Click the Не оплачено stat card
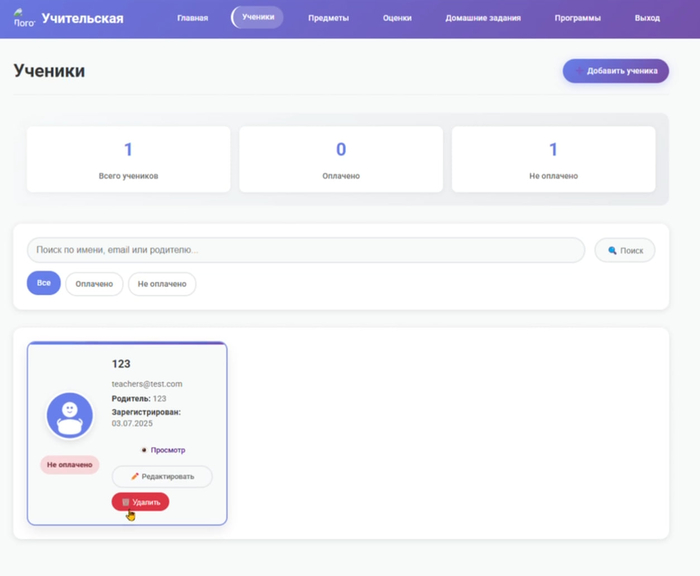The image size is (700, 576). [x=554, y=159]
